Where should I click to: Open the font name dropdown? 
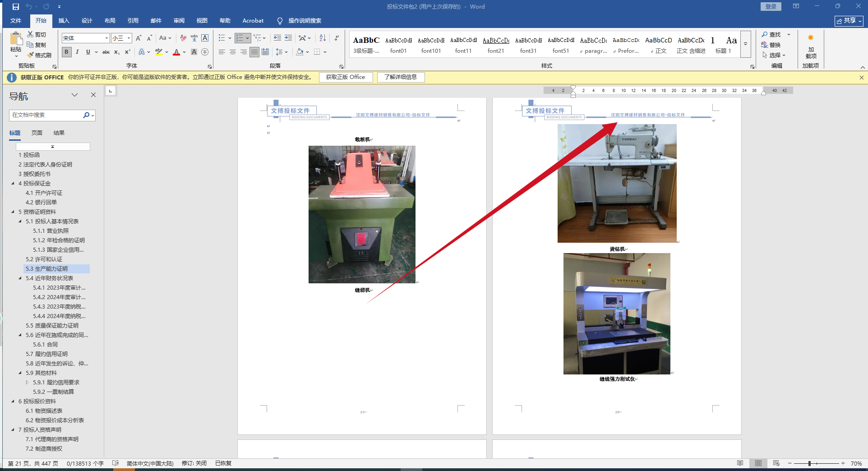click(106, 38)
